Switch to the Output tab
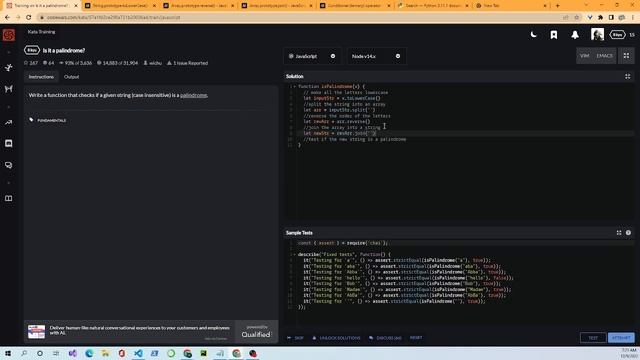The image size is (640, 360). point(71,77)
